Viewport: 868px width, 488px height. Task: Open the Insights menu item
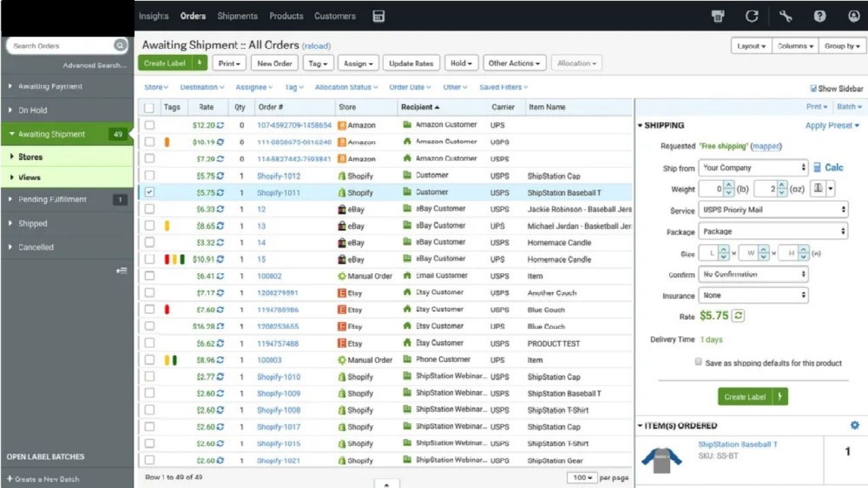(x=153, y=16)
